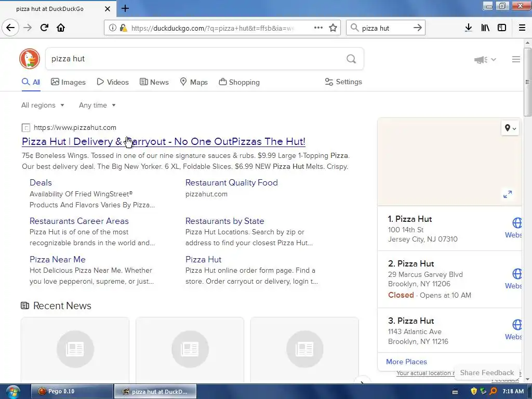Click the Share Feedback button
532x399 pixels.
tap(487, 373)
